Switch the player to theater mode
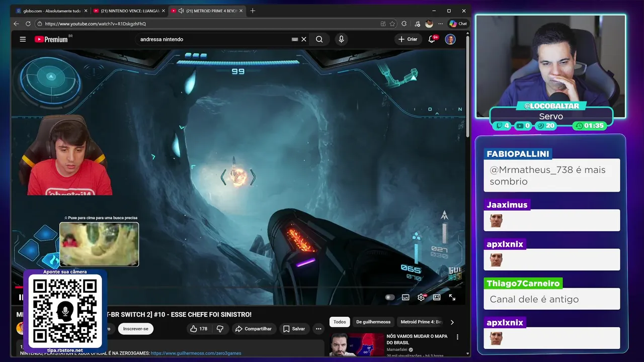The height and width of the screenshot is (362, 644). click(x=437, y=297)
